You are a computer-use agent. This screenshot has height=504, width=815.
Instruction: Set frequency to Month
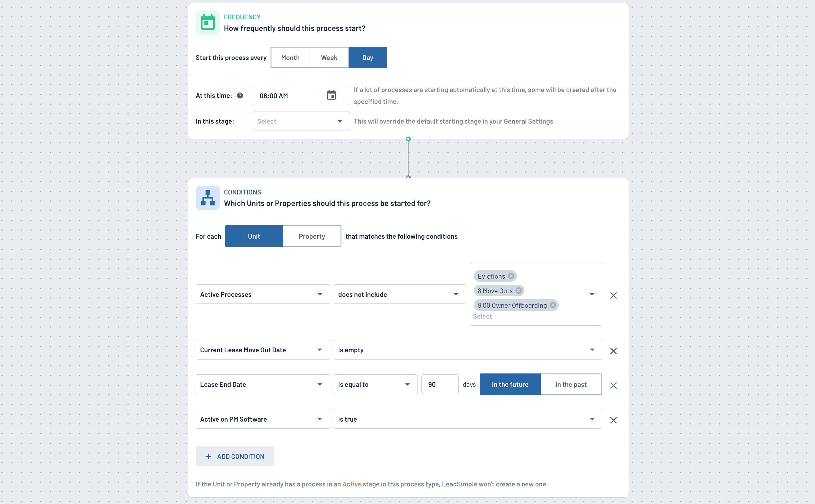point(290,58)
